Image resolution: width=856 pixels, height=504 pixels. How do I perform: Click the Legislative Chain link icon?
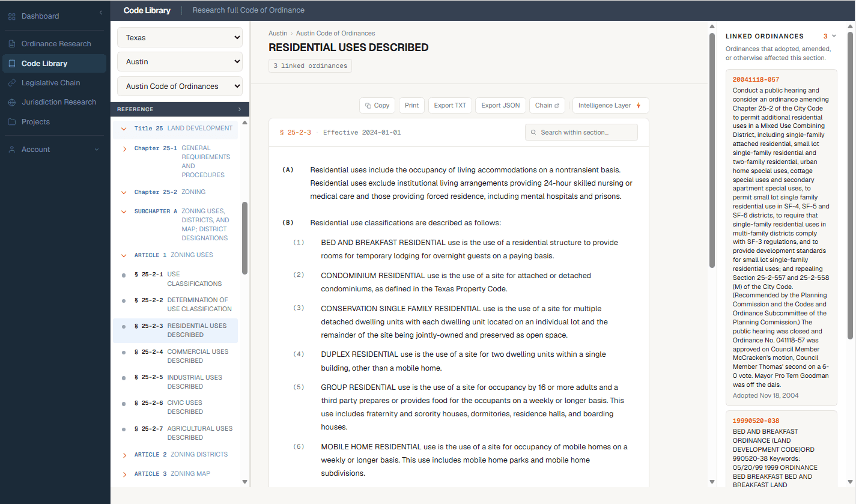point(12,83)
